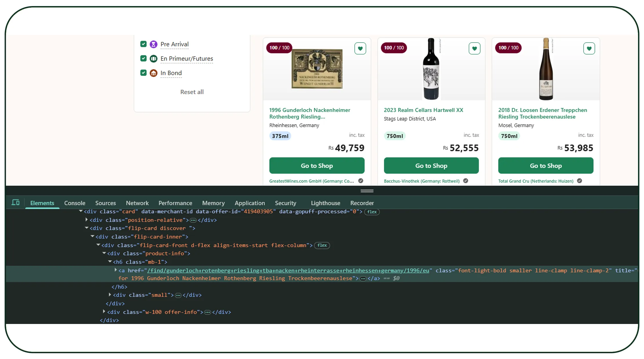Open the Recorder tab
Image resolution: width=644 pixels, height=359 pixels.
tap(362, 203)
